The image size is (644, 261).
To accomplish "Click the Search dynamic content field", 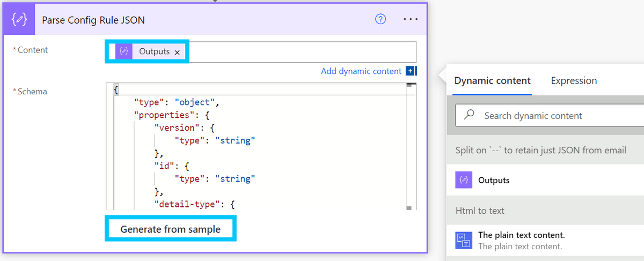I will 558,116.
